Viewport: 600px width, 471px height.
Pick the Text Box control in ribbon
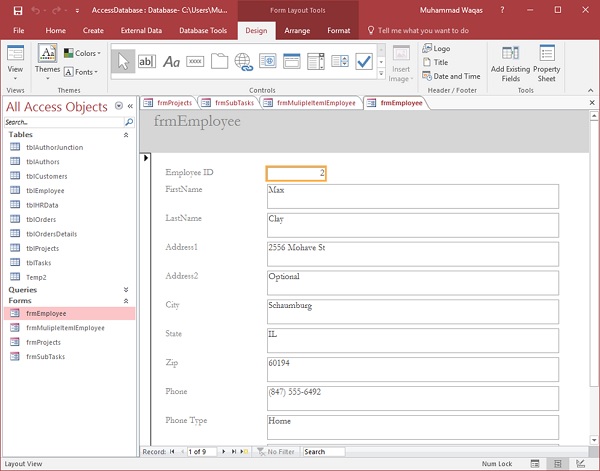(148, 62)
